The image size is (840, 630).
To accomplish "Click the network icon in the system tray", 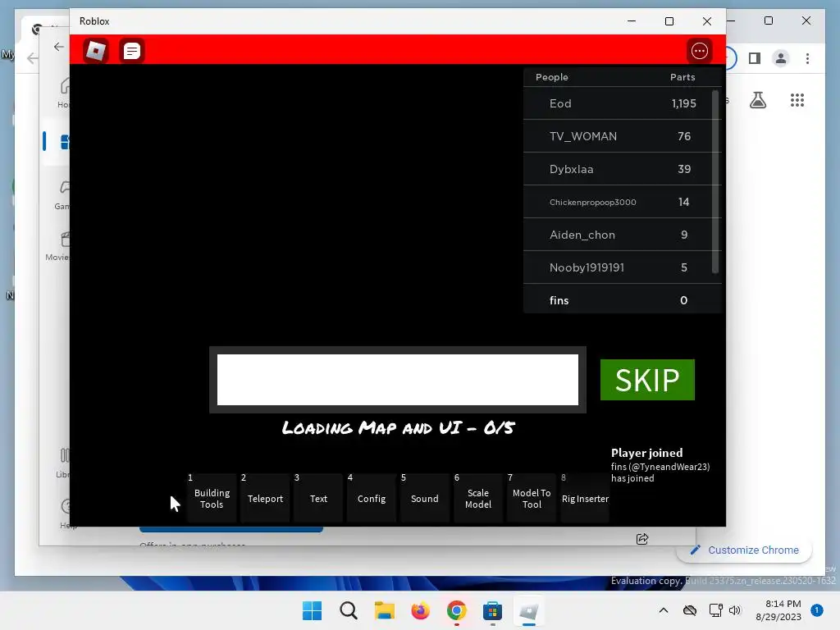I will [x=715, y=610].
